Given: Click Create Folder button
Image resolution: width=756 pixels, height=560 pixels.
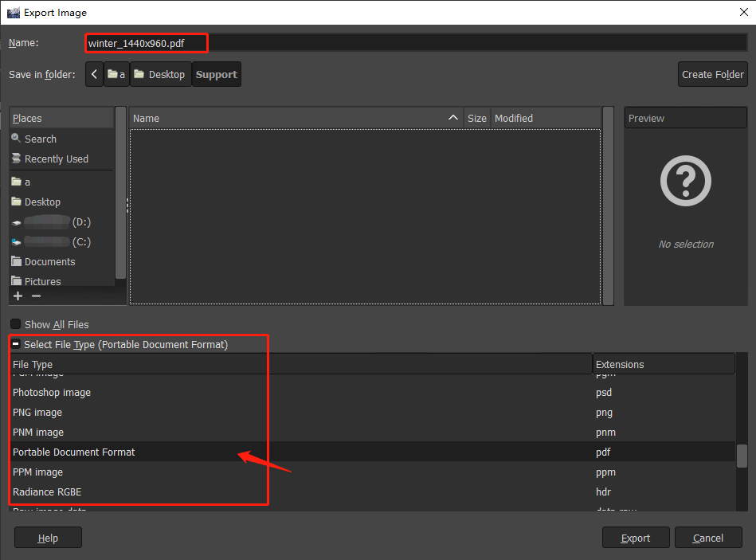Looking at the screenshot, I should (x=713, y=74).
